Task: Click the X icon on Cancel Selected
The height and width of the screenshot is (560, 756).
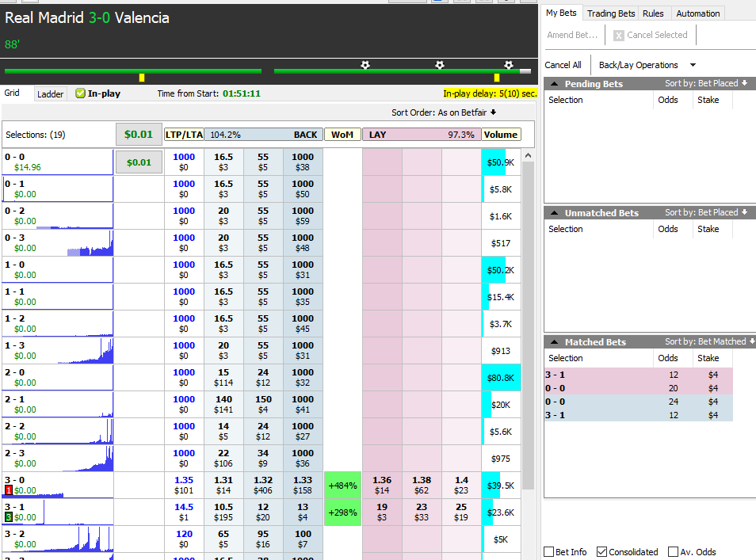Action: (x=619, y=35)
